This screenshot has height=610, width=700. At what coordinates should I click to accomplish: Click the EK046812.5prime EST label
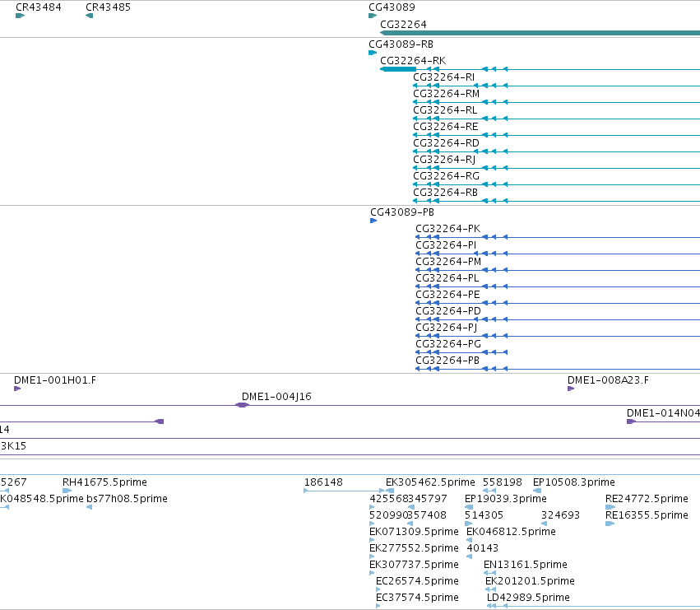pos(511,532)
